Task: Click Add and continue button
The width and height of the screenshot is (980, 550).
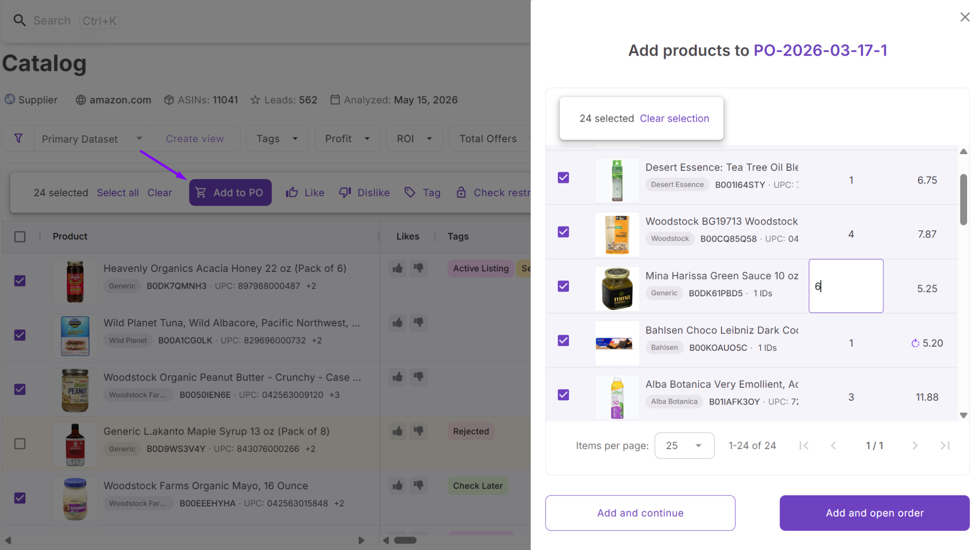Action: point(640,513)
